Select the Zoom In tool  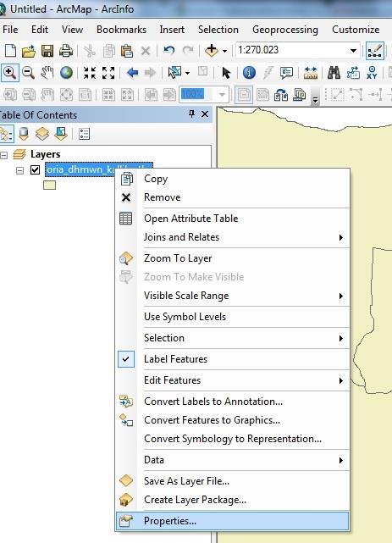click(x=9, y=73)
